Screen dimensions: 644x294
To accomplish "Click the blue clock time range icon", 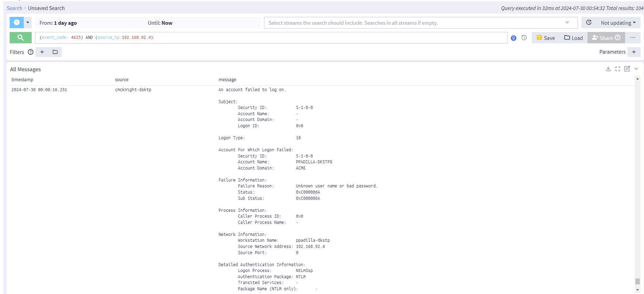I will click(x=17, y=23).
